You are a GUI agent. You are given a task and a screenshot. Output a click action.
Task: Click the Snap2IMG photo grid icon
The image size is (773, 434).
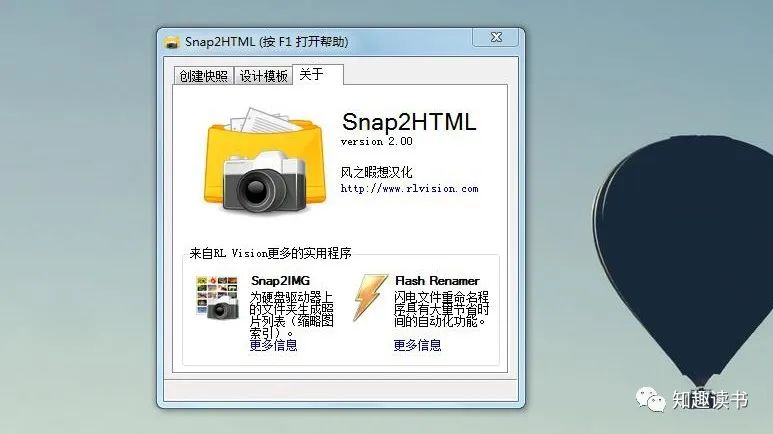pos(217,297)
